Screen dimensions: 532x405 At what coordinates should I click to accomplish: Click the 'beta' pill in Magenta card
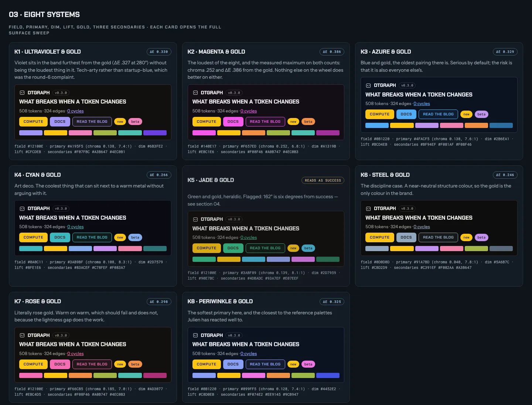pos(308,122)
